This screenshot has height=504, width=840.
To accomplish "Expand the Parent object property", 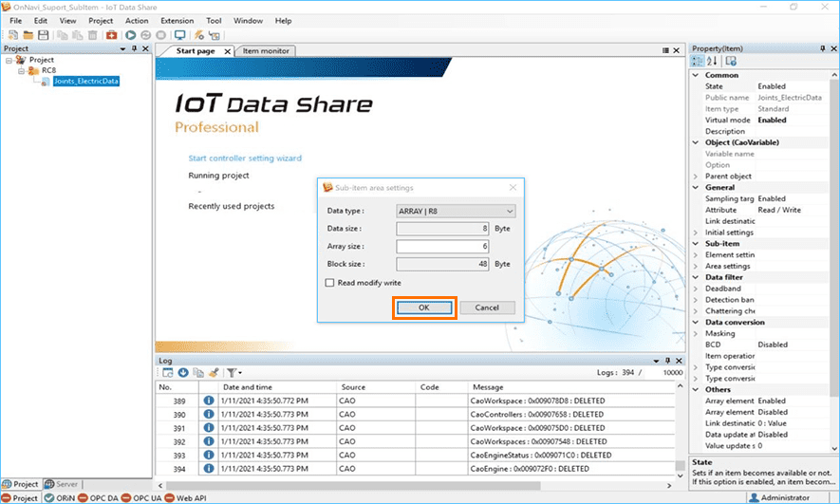I will pos(696,177).
